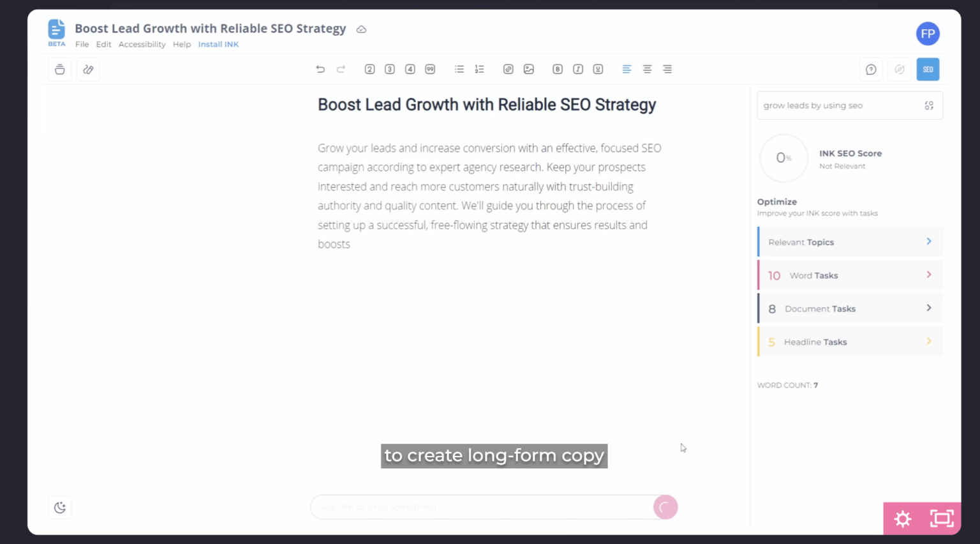The width and height of the screenshot is (980, 544).
Task: Insert a hyperlink using the link icon
Action: click(508, 69)
